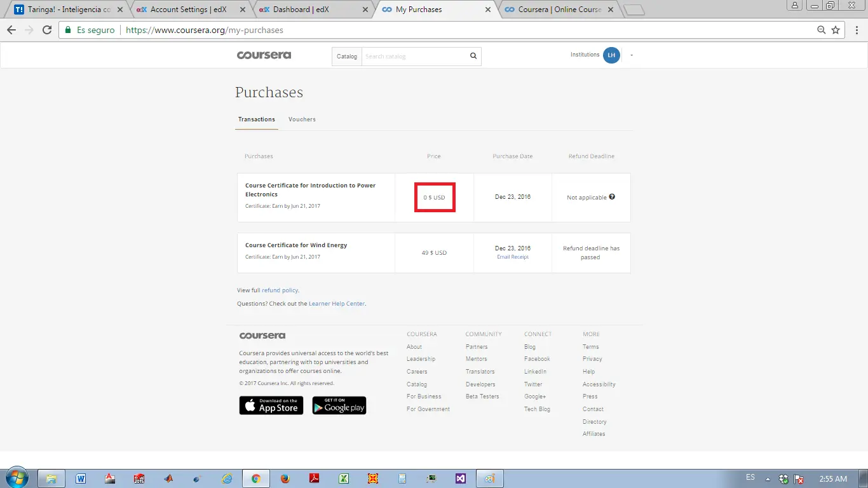868x488 pixels.
Task: Click the green secure padlock icon
Action: pyautogui.click(x=68, y=30)
